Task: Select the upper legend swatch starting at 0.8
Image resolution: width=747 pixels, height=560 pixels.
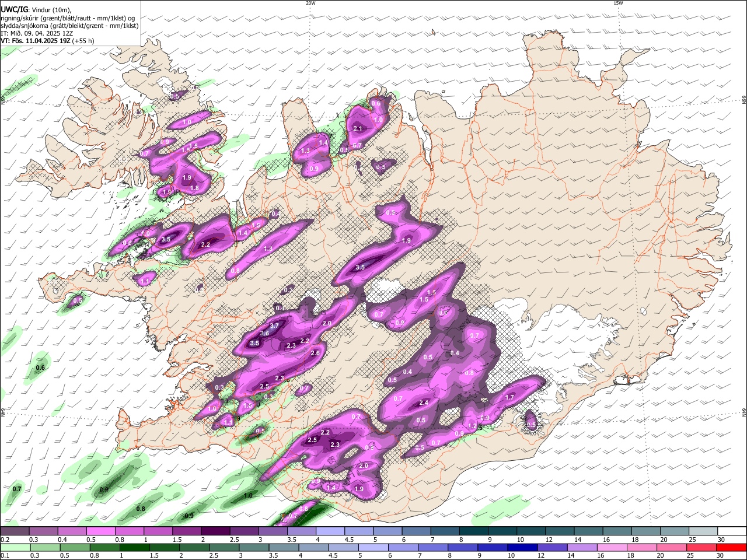Action: pyautogui.click(x=129, y=531)
